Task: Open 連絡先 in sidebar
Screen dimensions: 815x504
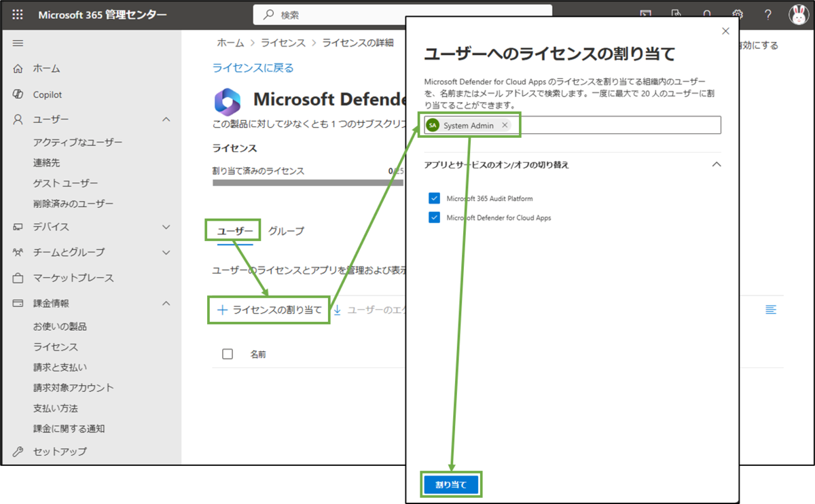Action: tap(47, 163)
